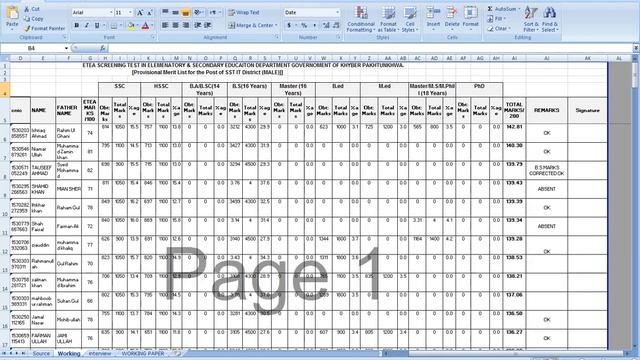This screenshot has width=640, height=360.
Task: Apply the yellow Fill Color
Action: [131, 26]
